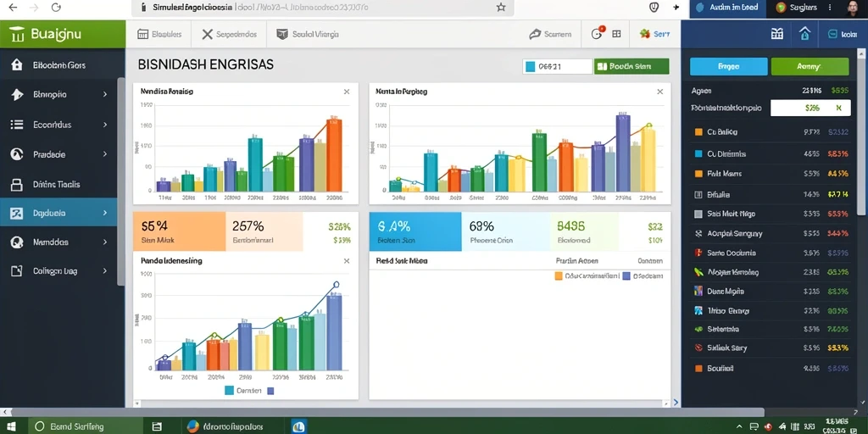Click the grid layout icon in toolbar

[617, 34]
